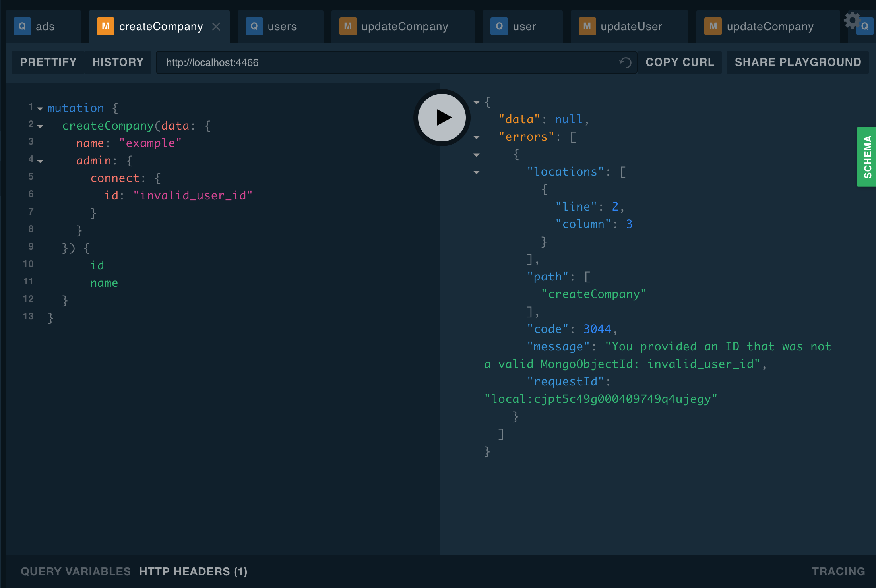Open the HTTP HEADERS (1) panel
This screenshot has height=588, width=876.
193,571
